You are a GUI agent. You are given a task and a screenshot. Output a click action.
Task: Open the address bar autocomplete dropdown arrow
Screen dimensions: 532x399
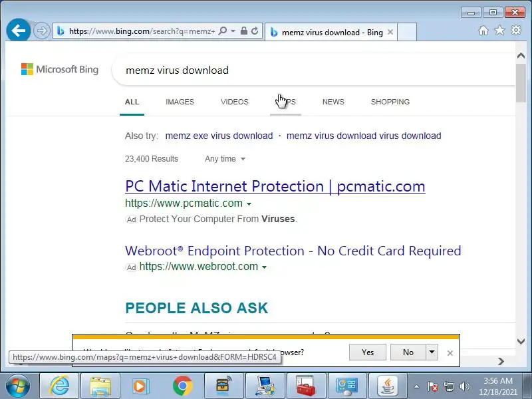[x=233, y=31]
